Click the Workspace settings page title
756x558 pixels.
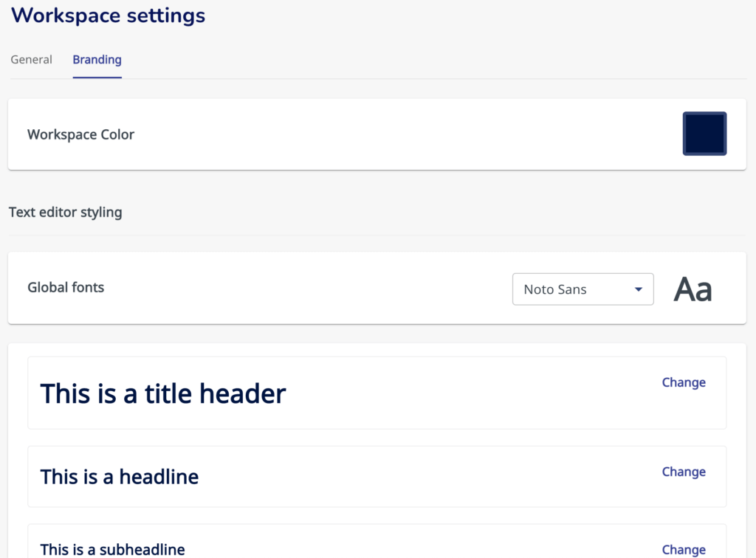coord(109,15)
